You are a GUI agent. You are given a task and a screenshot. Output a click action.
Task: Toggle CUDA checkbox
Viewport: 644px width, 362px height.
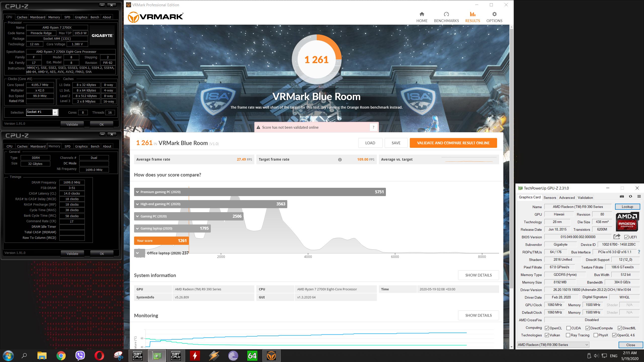[x=569, y=328]
